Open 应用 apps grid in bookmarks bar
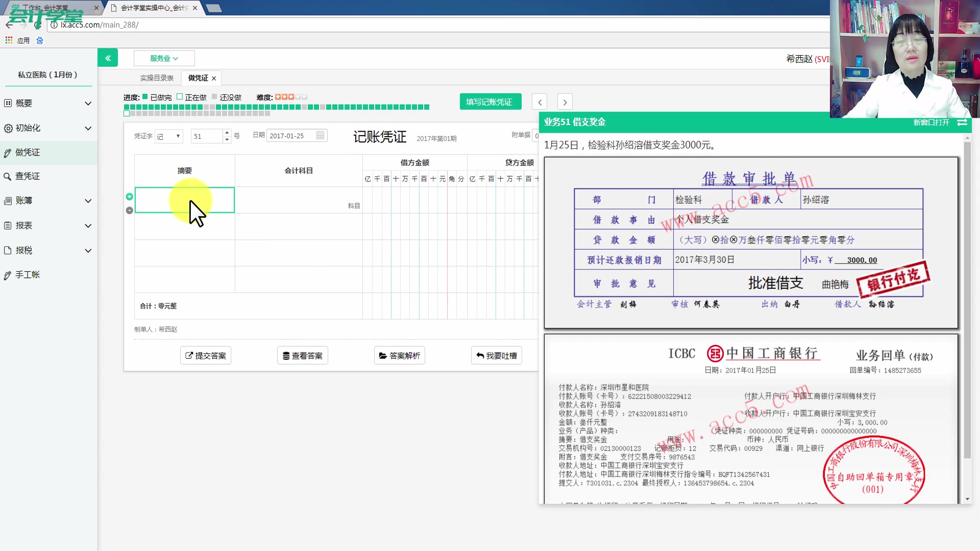The height and width of the screenshot is (551, 980). pos(9,40)
